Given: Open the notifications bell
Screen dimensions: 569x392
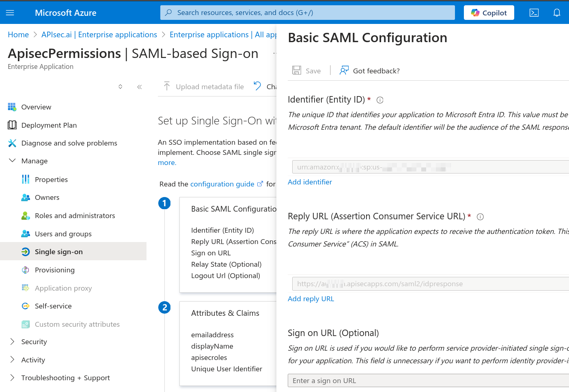Looking at the screenshot, I should point(557,13).
